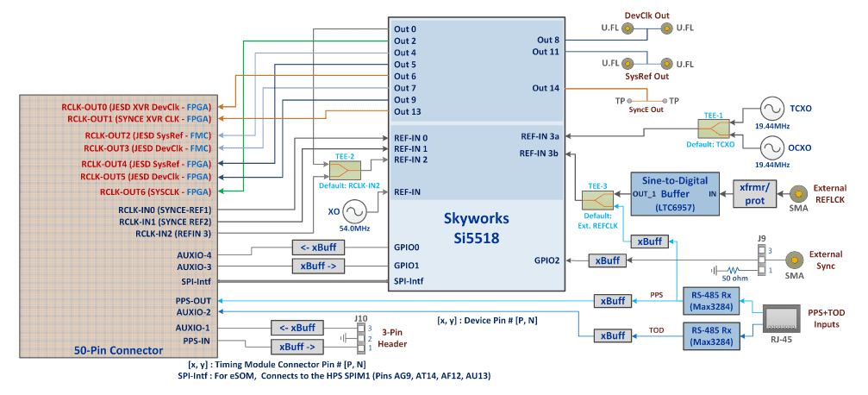Select the 54.0MHz XO oscillator symbol
Image resolution: width=868 pixels, height=395 pixels.
pos(353,212)
